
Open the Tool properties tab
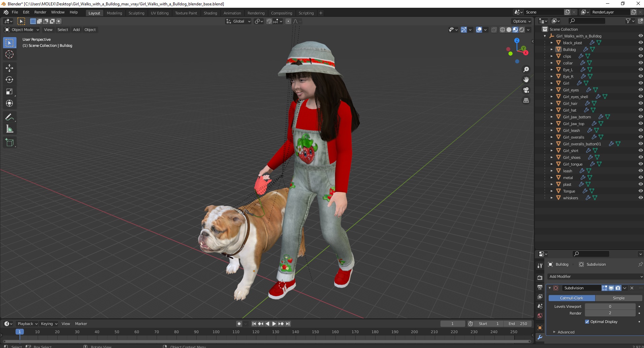540,266
